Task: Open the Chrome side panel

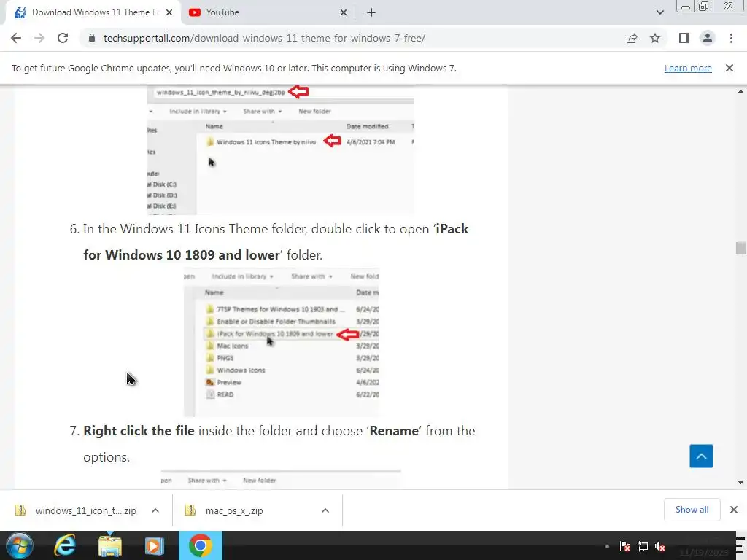Action: (x=684, y=38)
